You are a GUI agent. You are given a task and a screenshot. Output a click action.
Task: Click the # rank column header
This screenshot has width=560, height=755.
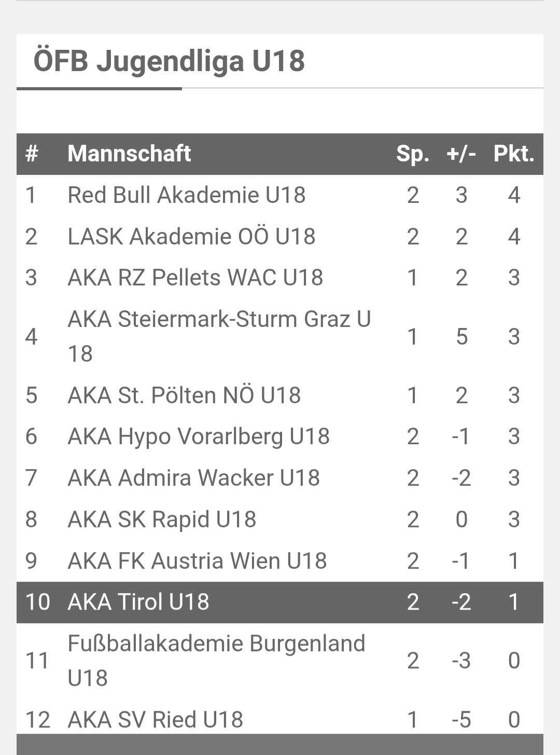(x=32, y=154)
